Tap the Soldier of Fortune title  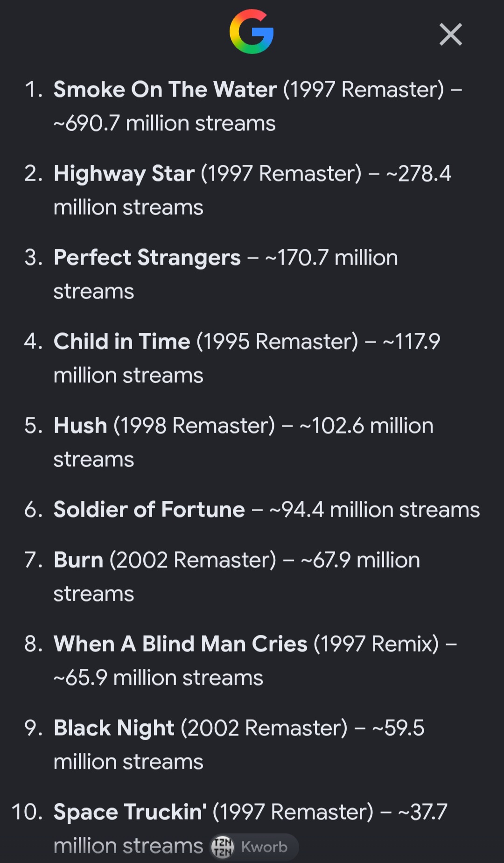coord(149,509)
